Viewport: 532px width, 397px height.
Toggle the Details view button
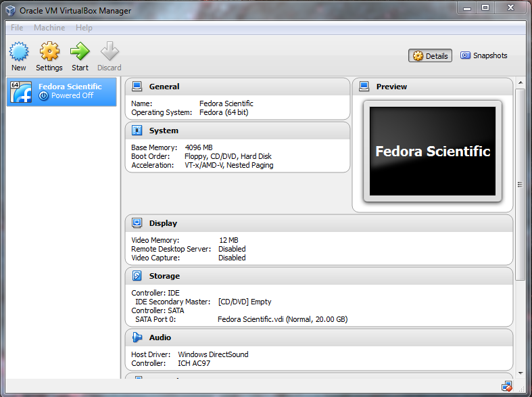tap(431, 56)
